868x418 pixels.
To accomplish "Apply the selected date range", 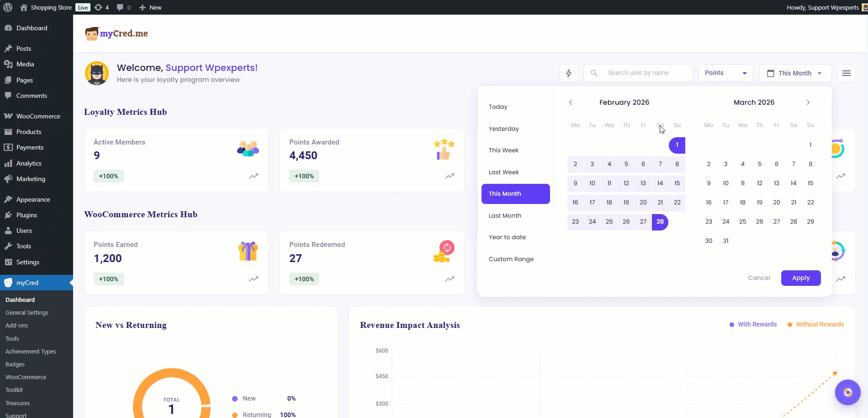I will click(x=800, y=278).
